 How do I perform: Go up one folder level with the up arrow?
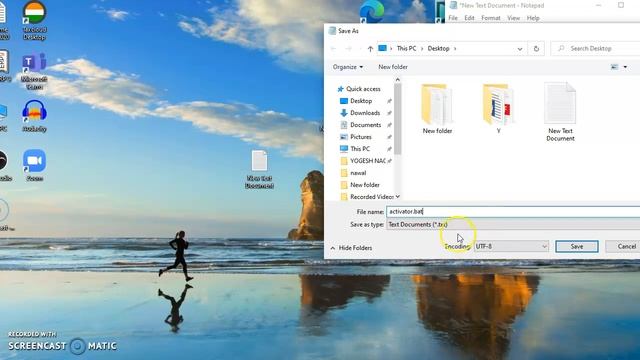(x=370, y=49)
